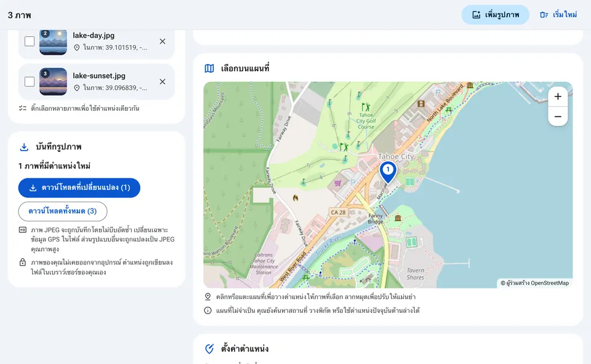Click the multi-select checklist icon under the image list
Screen dimensions: 591x364
click(23, 108)
